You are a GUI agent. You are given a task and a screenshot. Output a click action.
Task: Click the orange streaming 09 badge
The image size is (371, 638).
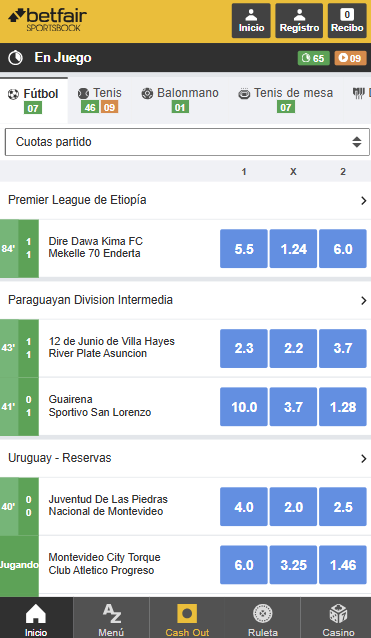(350, 58)
